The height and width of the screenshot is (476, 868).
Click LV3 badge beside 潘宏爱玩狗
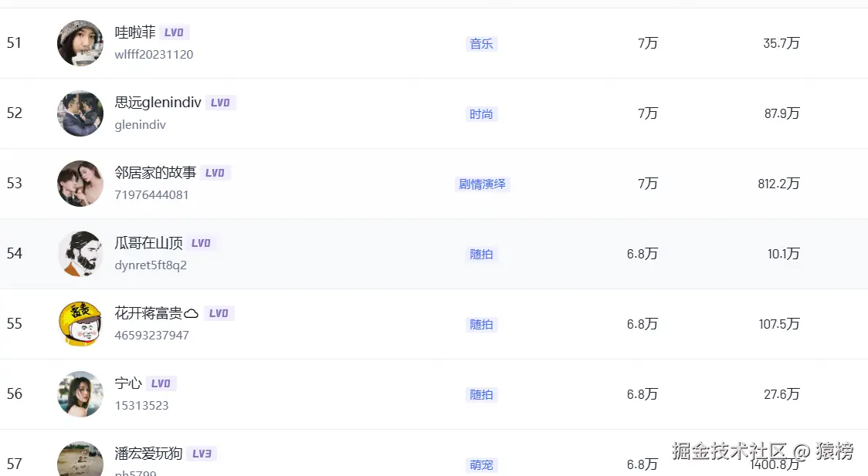pyautogui.click(x=202, y=454)
